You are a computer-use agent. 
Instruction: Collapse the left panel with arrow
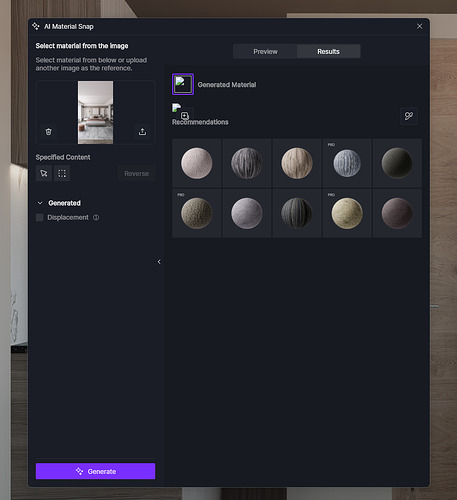(159, 262)
